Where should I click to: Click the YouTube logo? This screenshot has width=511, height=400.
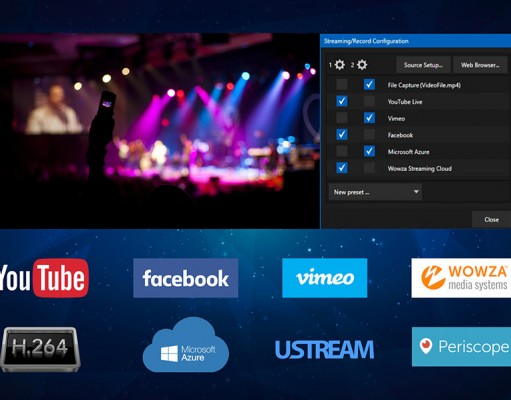pyautogui.click(x=44, y=278)
